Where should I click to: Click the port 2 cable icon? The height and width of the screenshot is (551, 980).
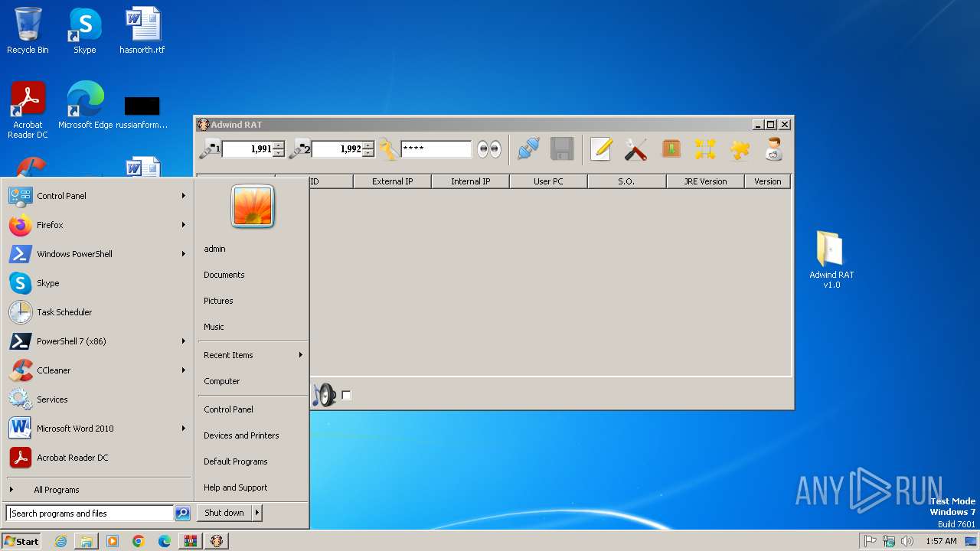299,149
